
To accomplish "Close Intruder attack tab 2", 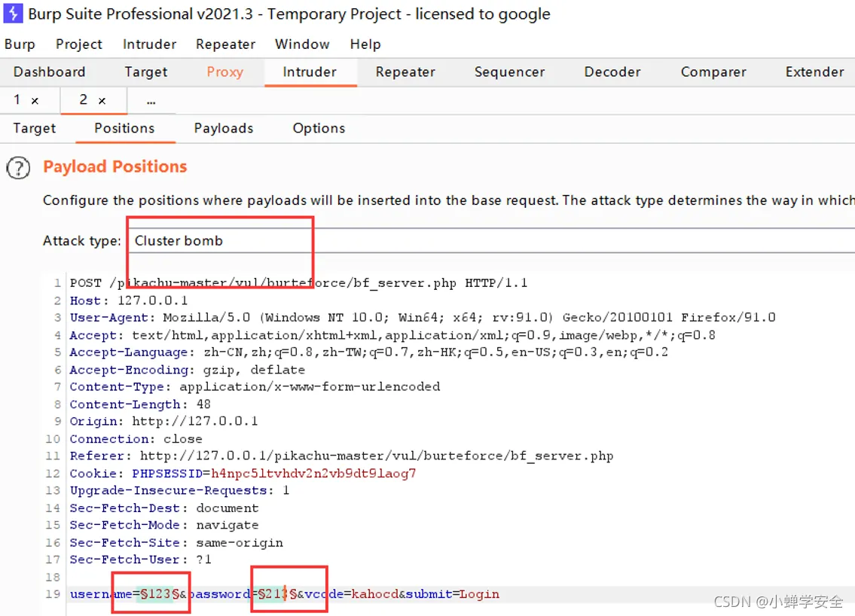I will click(102, 101).
